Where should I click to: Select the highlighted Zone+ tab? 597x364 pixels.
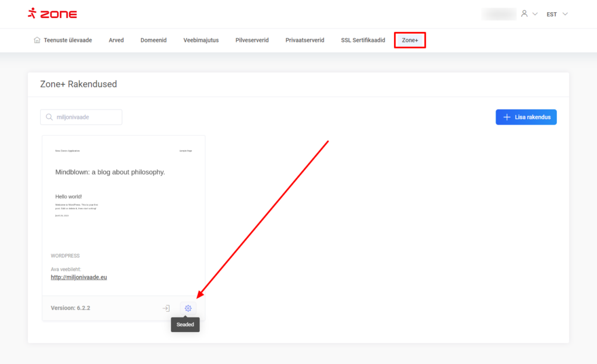click(410, 40)
